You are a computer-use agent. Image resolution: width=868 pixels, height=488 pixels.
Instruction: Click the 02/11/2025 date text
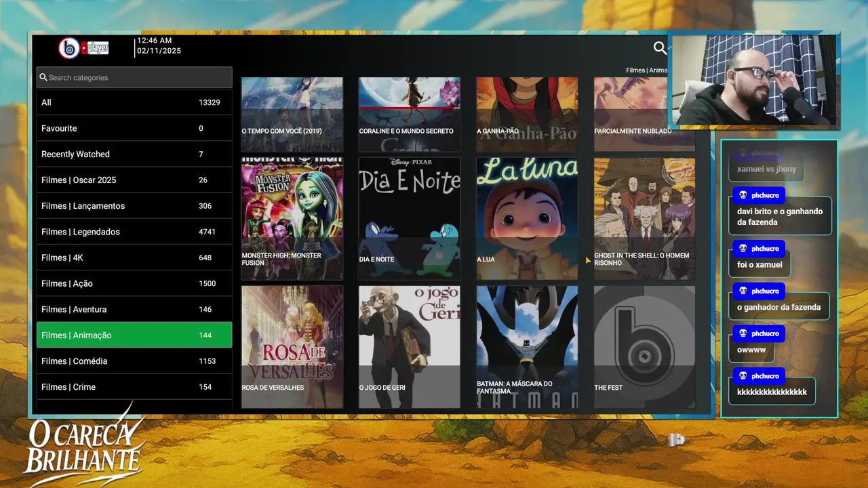pyautogui.click(x=159, y=51)
